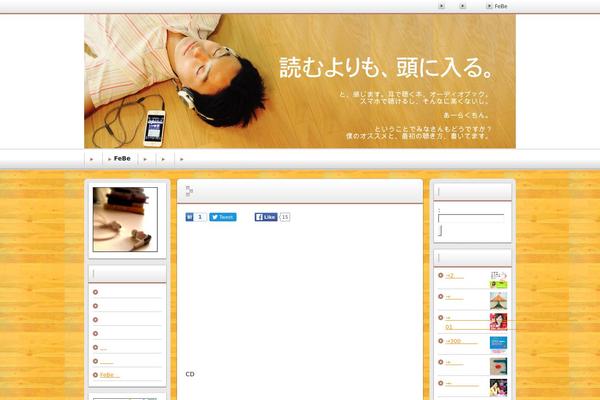600x400 pixels.
Task: Open the profile photo of books and earphones
Action: 125,219
